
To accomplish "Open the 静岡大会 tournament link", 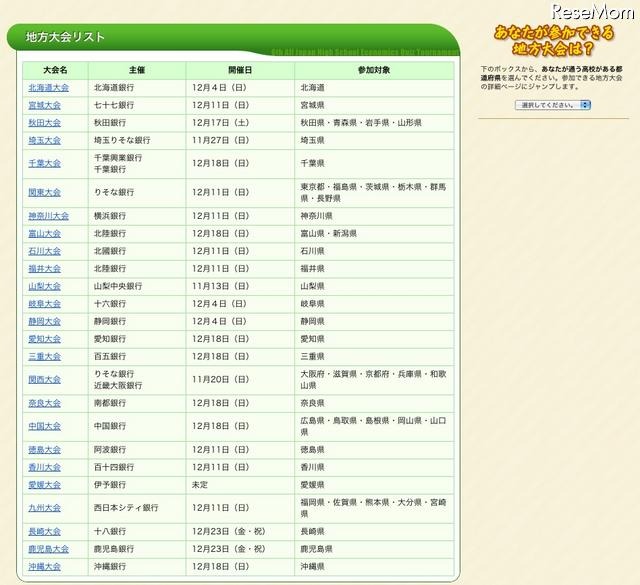I will pos(44,321).
